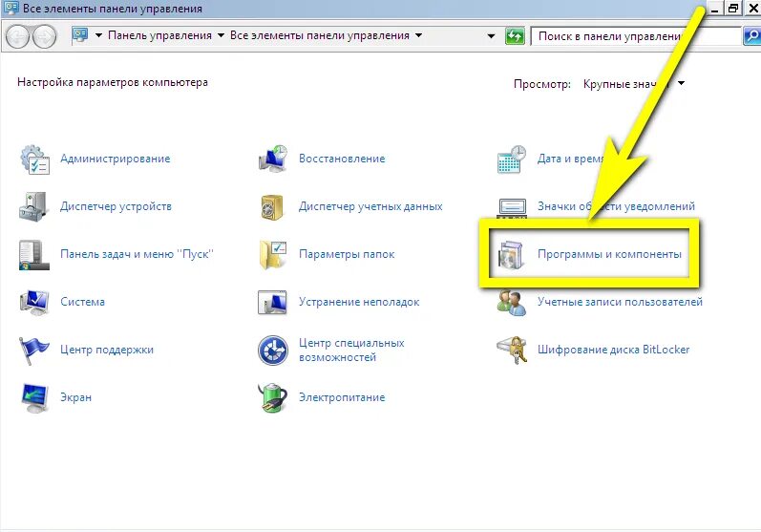Open Центр специальных возможностей link
761x532 pixels.
[351, 350]
